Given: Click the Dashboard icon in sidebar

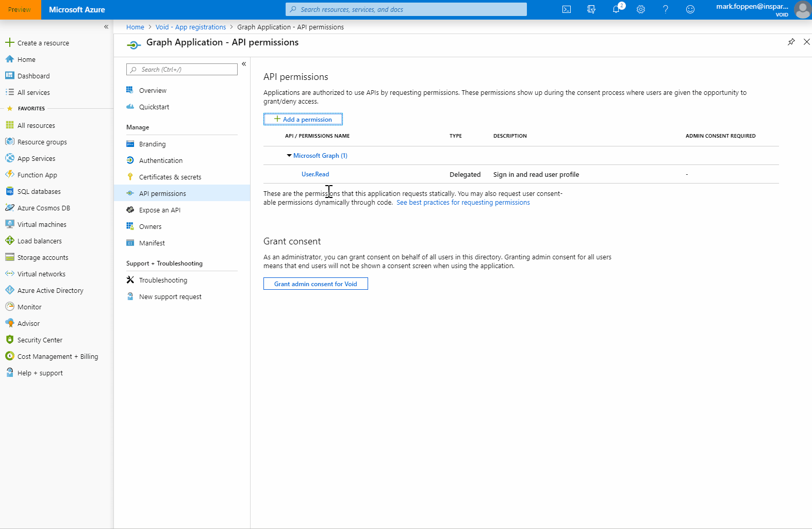Looking at the screenshot, I should (9, 76).
